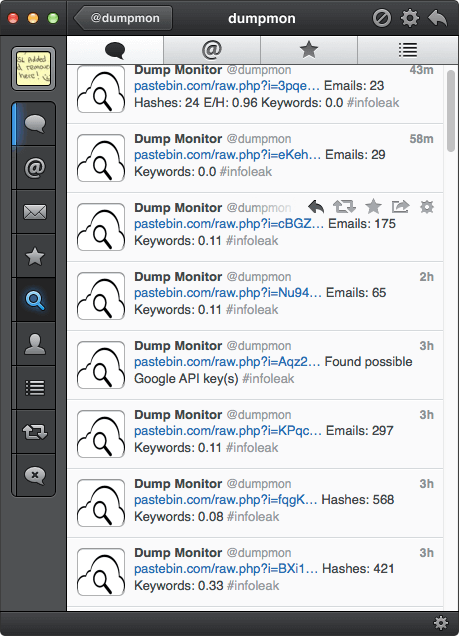Click the 43m timestamp
459x636 pixels.
click(421, 70)
